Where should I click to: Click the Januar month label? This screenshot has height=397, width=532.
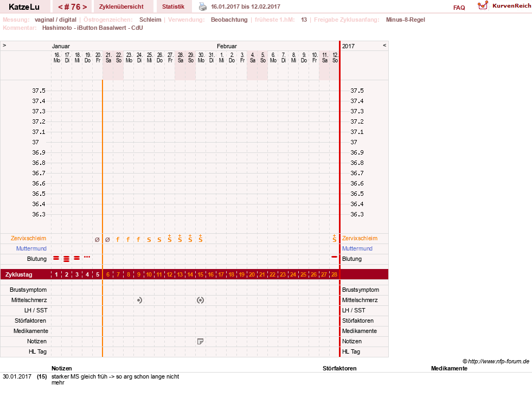[x=61, y=46]
